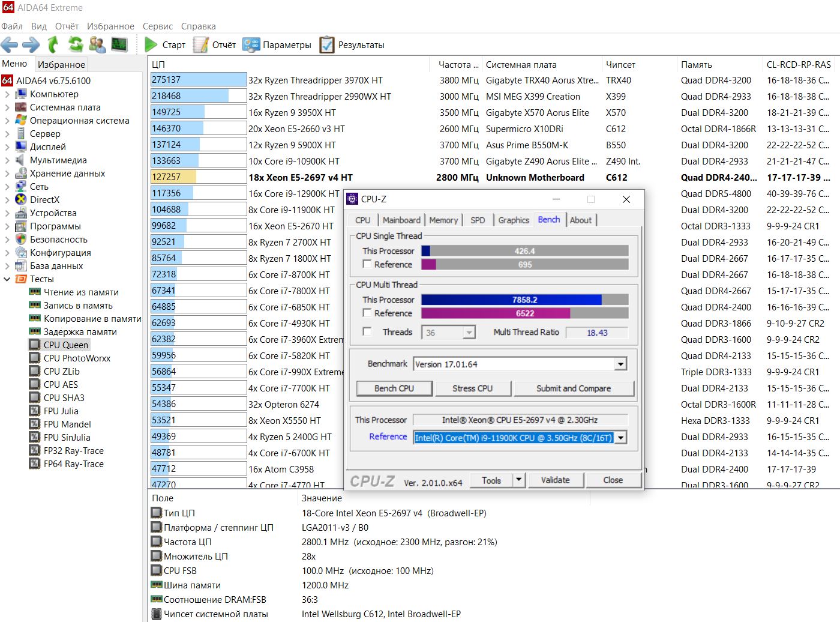840x622 pixels.
Task: Click the Чтение из памяти test icon
Action: point(35,292)
